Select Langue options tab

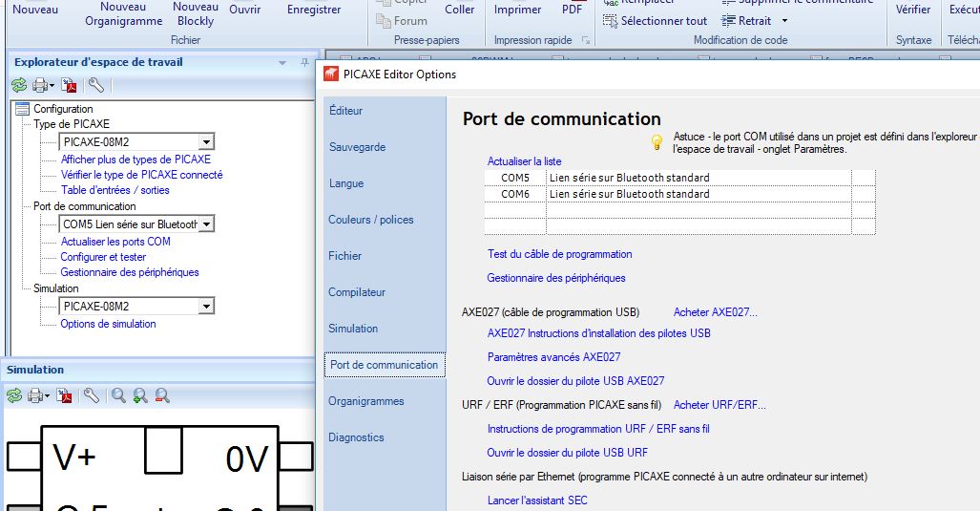pos(346,183)
